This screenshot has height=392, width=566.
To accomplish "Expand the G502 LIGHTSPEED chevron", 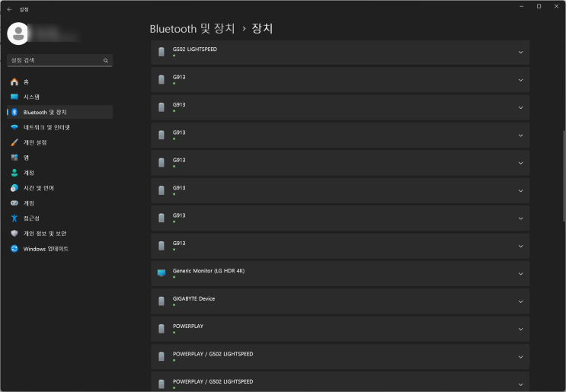I will tap(520, 53).
